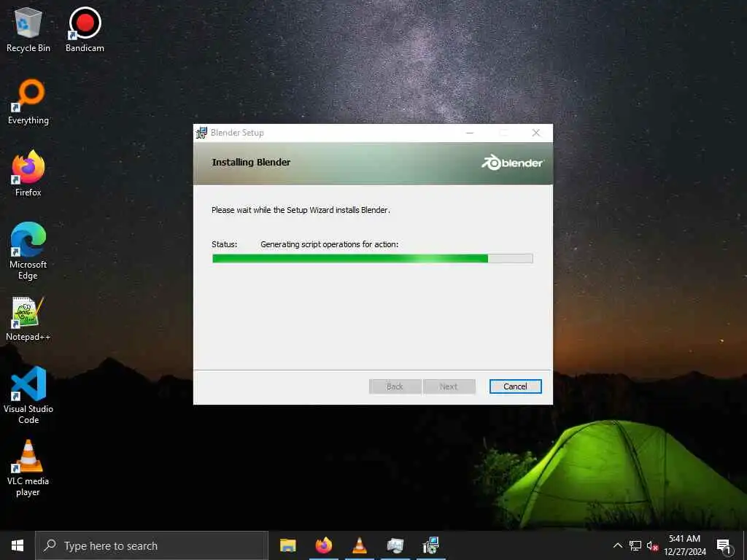Switch to Firefox in the taskbar
This screenshot has width=747, height=560.
point(323,545)
